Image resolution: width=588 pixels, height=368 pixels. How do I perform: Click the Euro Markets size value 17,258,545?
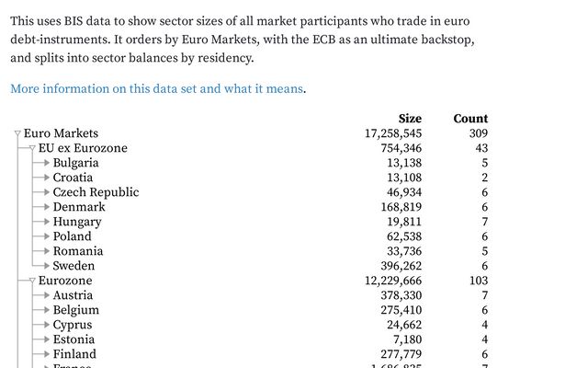pos(393,133)
